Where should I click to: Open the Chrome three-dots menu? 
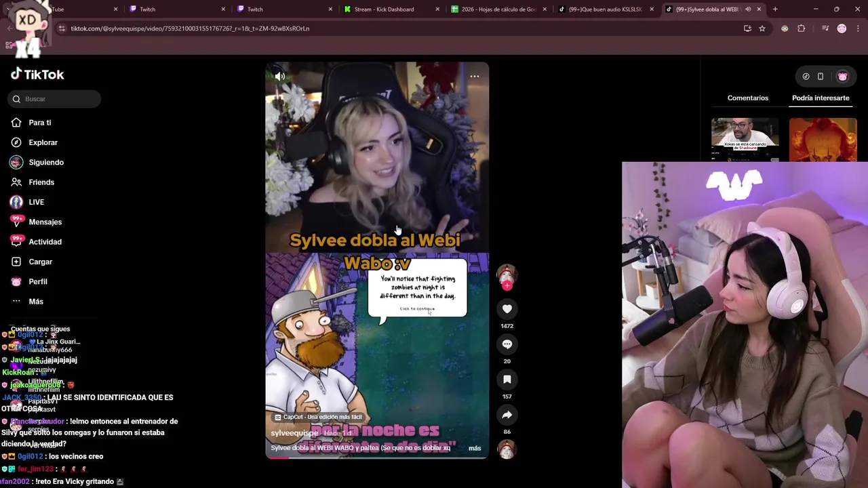[857, 28]
